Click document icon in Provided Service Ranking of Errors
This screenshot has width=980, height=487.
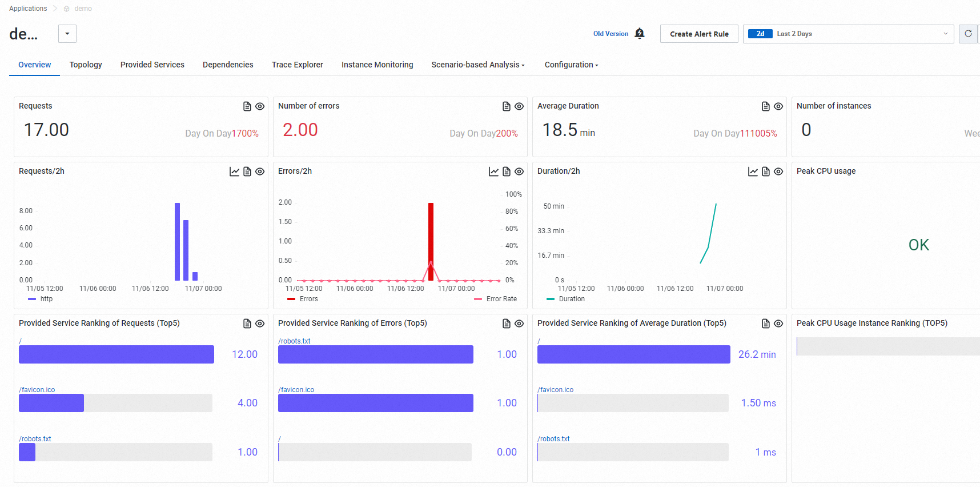507,324
